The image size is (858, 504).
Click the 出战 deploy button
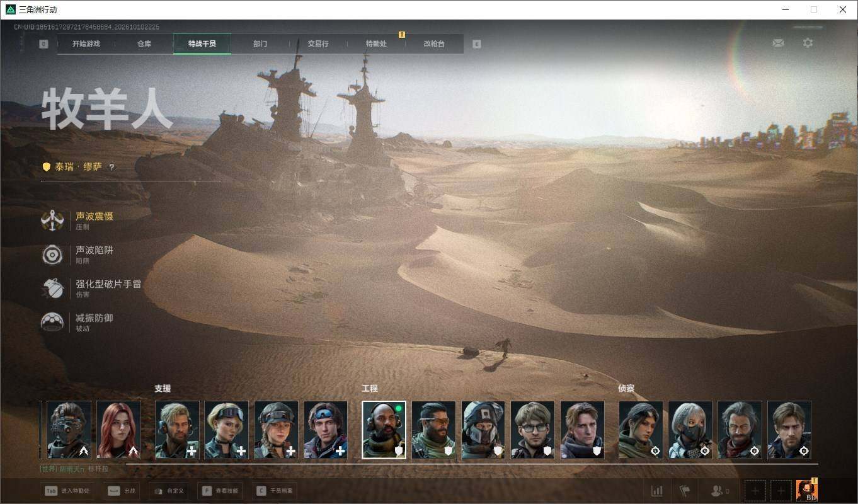pyautogui.click(x=122, y=491)
